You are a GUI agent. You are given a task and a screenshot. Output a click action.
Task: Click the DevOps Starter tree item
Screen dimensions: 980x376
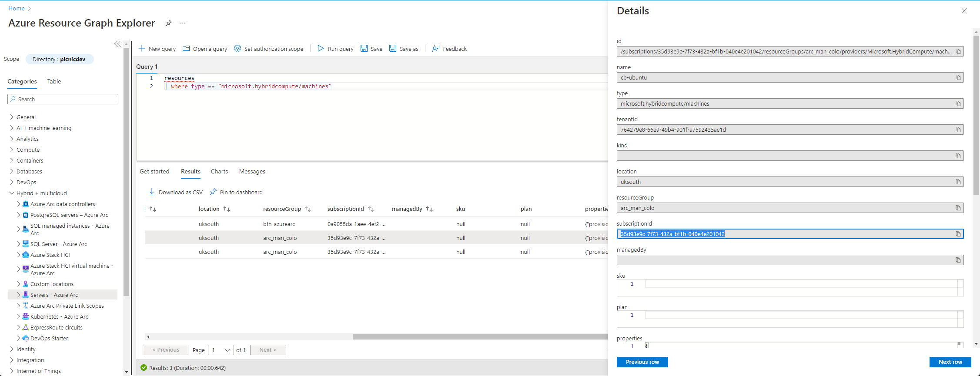pyautogui.click(x=49, y=338)
